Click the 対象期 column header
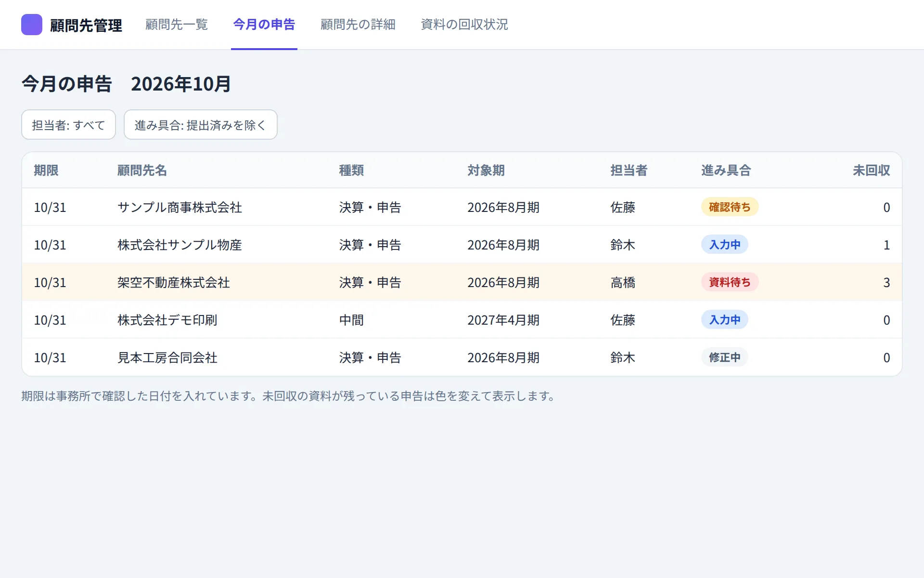 click(x=486, y=171)
